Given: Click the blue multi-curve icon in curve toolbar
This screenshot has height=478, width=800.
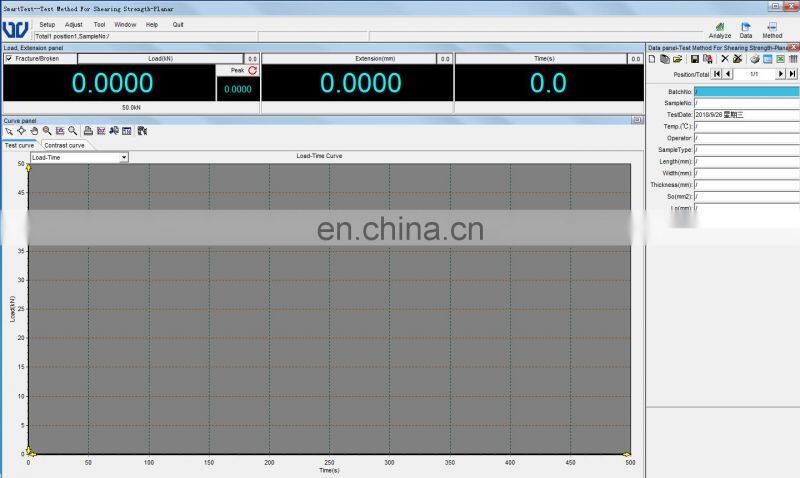Looking at the screenshot, I should click(x=114, y=131).
